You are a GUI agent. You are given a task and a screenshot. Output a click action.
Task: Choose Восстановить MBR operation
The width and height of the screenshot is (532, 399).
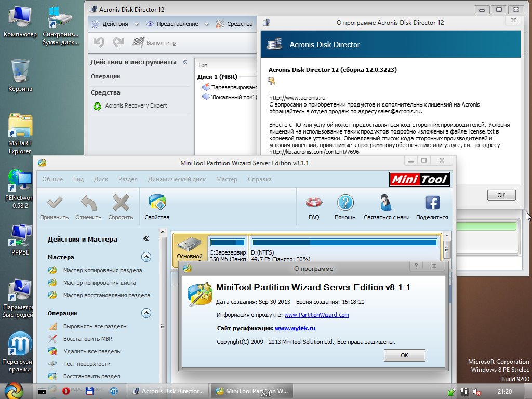80,339
